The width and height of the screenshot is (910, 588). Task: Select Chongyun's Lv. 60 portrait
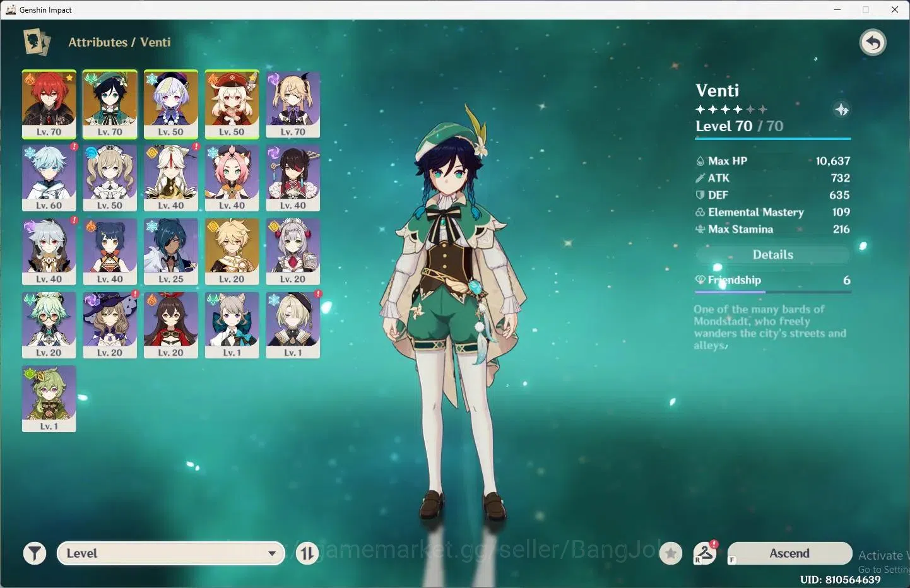(x=49, y=178)
